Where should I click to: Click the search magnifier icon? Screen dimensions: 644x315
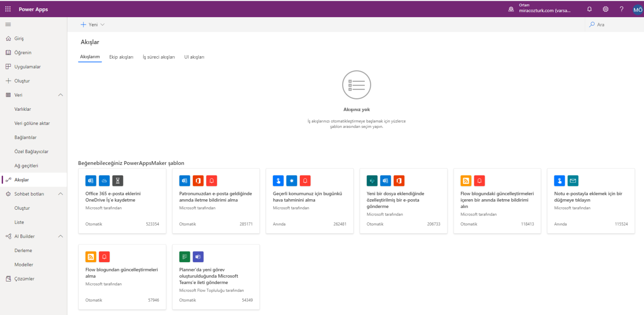pos(592,24)
